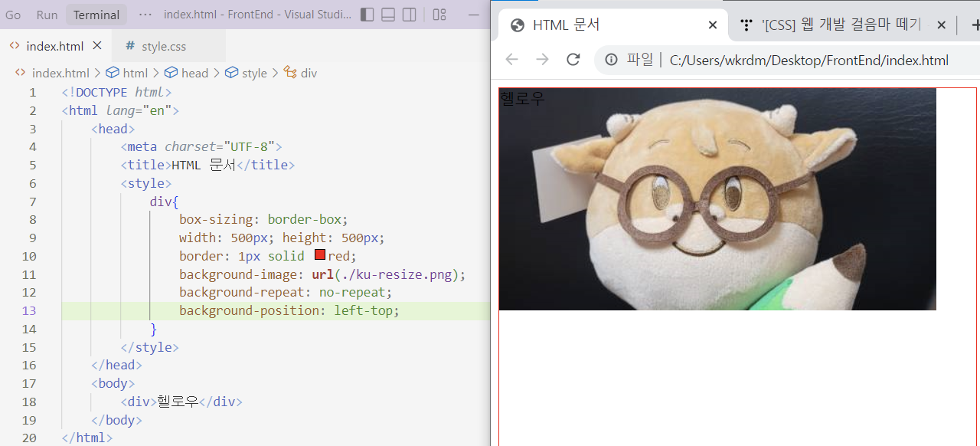Open the Go menu in VS Code
The width and height of the screenshot is (980, 446).
[13, 15]
